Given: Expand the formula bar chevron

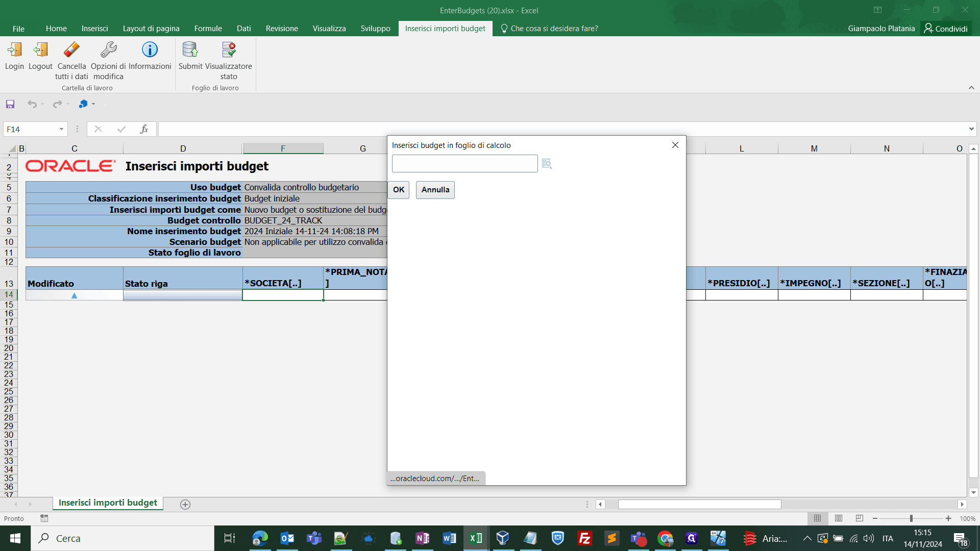Looking at the screenshot, I should click(971, 129).
